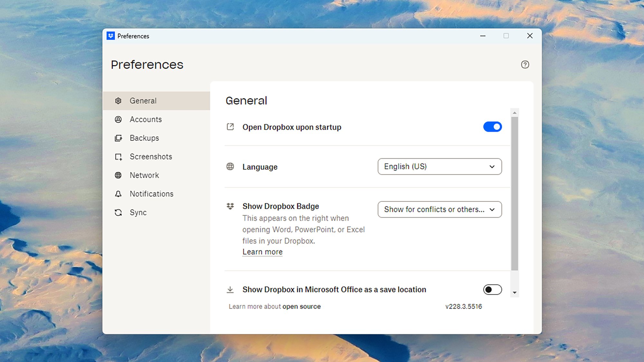Open the Sync preferences section
The image size is (644, 362).
coord(138,213)
